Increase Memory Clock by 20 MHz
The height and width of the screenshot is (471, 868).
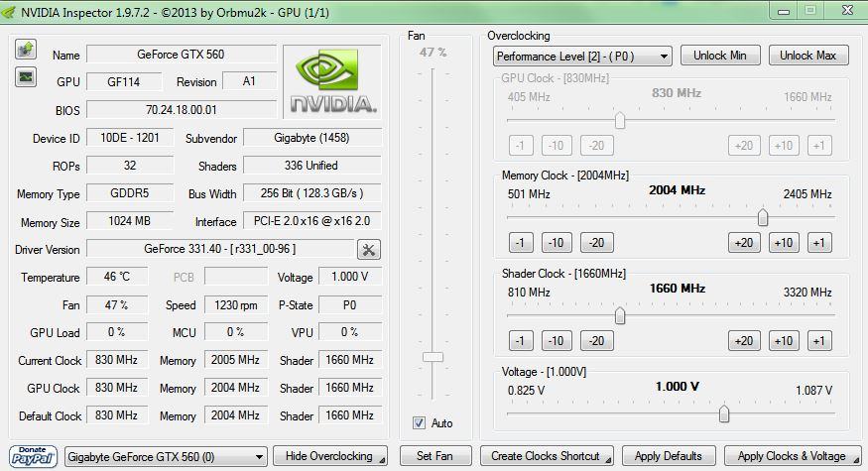click(x=744, y=242)
